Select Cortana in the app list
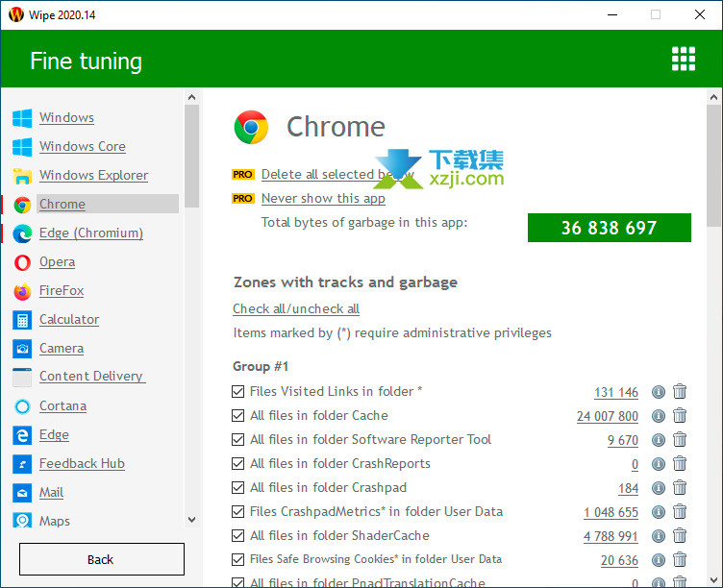This screenshot has width=723, height=588. [62, 406]
